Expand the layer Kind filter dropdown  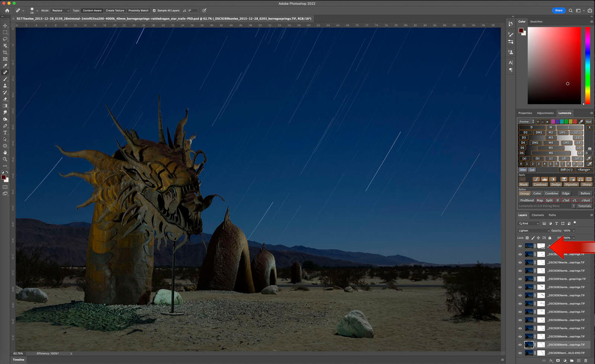pyautogui.click(x=529, y=223)
